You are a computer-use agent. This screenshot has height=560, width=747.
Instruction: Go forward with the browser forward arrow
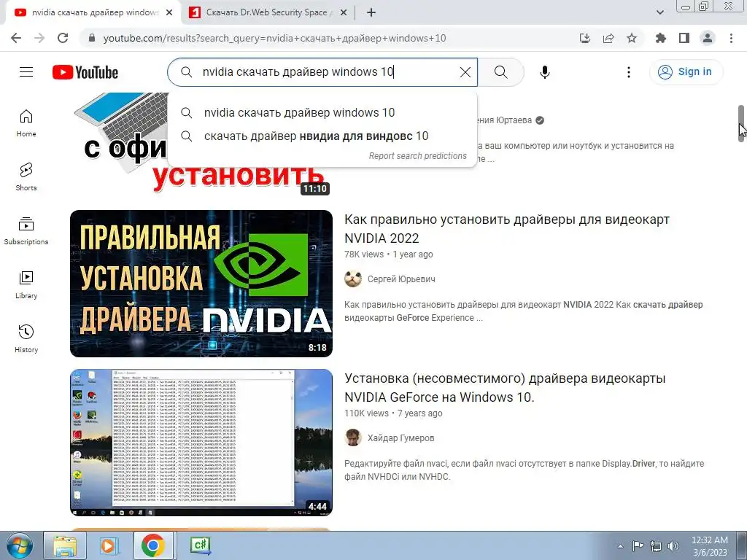(39, 38)
